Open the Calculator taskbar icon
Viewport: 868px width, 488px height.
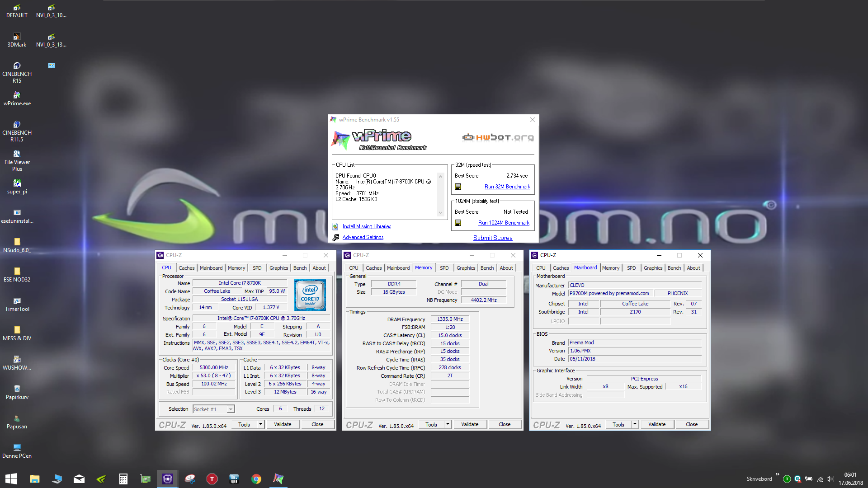coord(123,479)
